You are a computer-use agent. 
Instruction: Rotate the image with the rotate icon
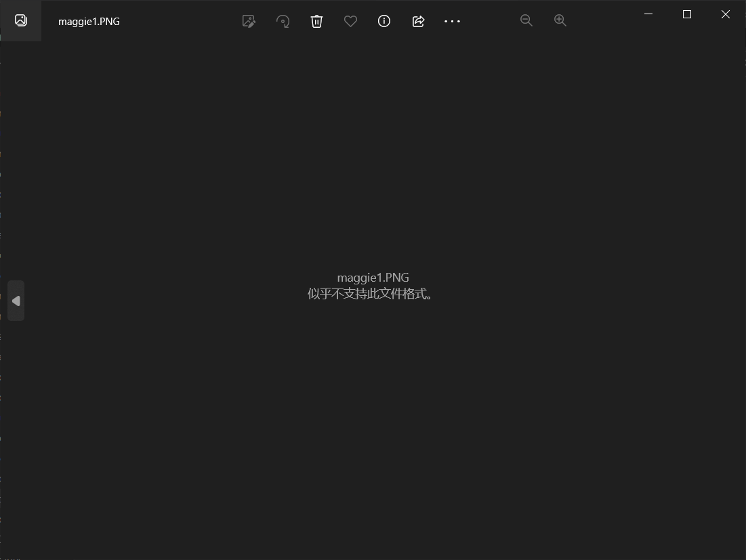[283, 21]
